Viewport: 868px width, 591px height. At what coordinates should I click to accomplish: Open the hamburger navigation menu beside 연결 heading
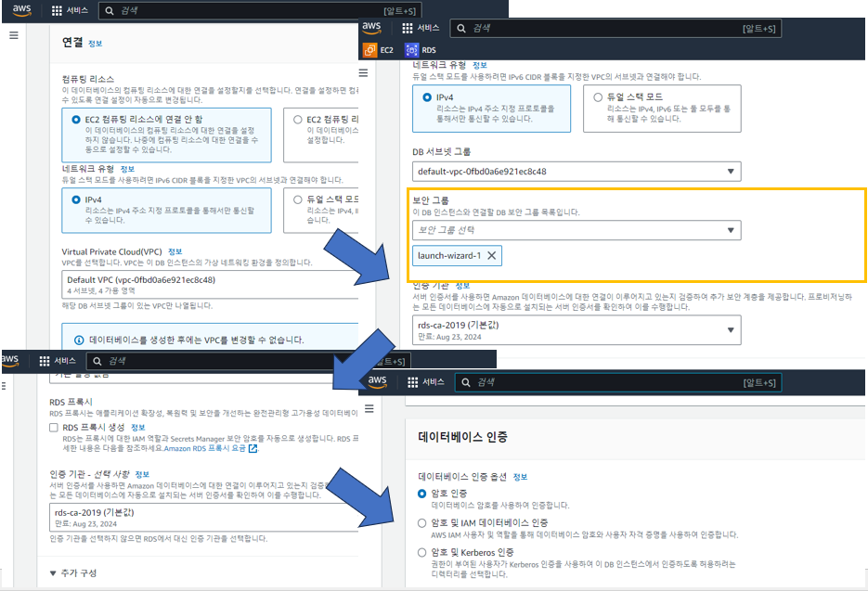(x=14, y=35)
